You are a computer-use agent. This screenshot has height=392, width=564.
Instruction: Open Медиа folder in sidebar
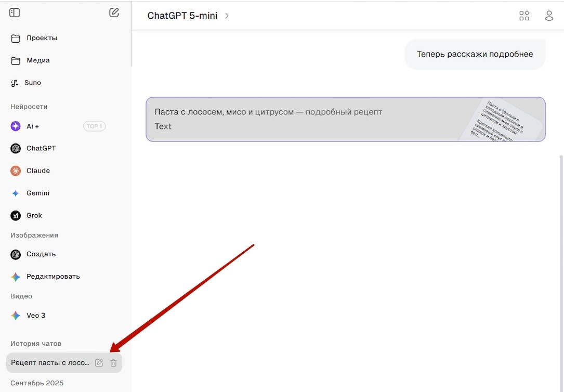click(x=38, y=60)
